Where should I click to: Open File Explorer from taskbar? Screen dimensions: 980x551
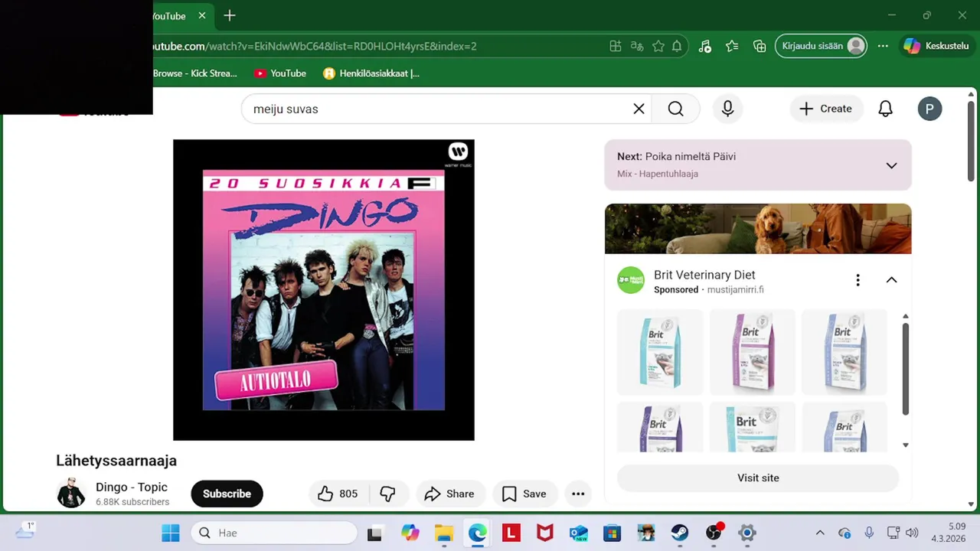pyautogui.click(x=444, y=533)
